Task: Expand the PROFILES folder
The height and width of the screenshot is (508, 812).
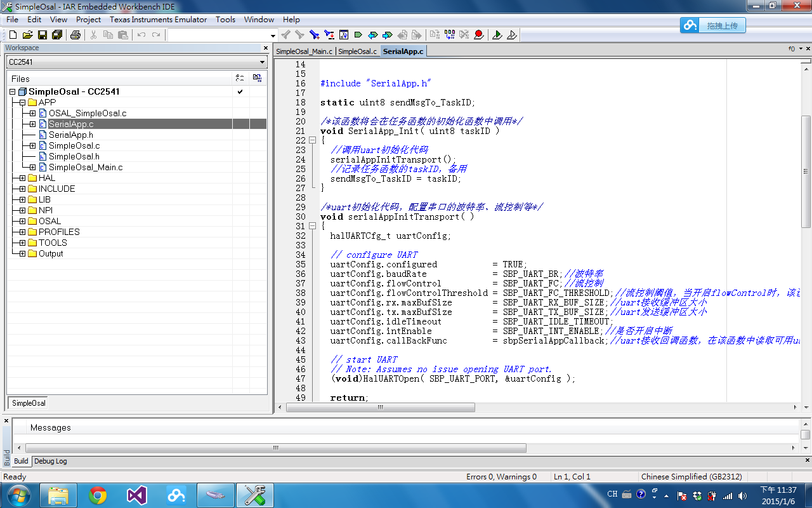Action: click(x=22, y=232)
